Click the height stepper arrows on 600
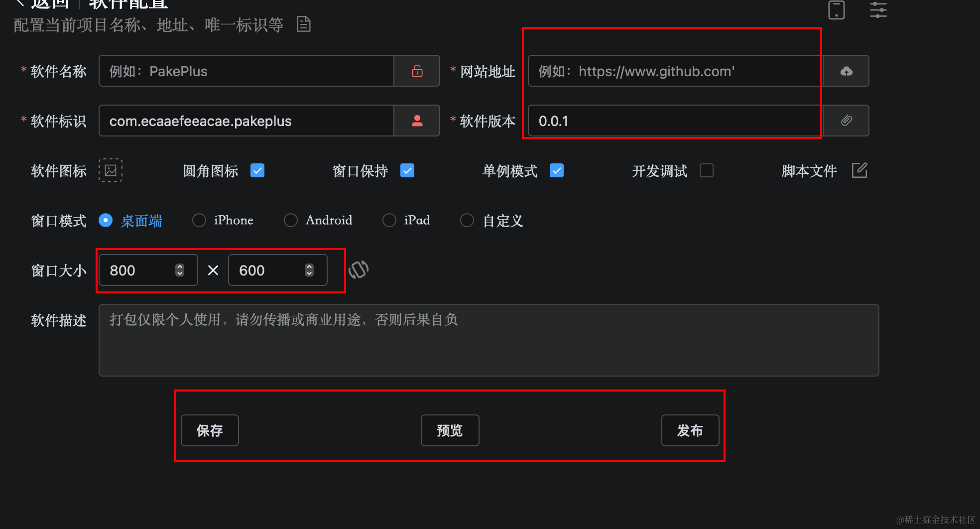 point(309,270)
